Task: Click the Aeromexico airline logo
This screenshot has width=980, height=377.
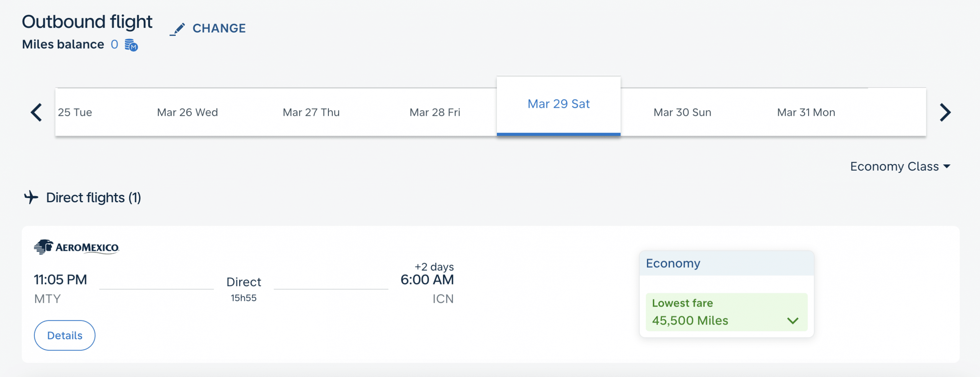Action: point(77,247)
